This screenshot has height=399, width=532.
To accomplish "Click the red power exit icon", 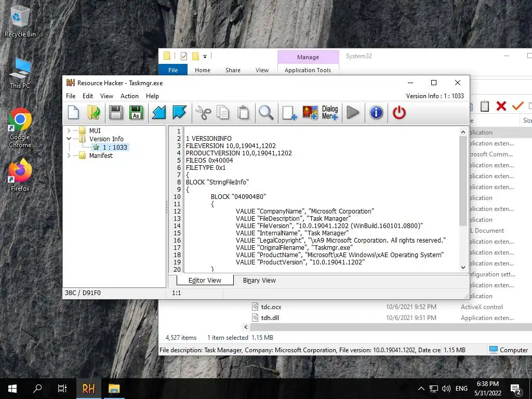I will (399, 113).
